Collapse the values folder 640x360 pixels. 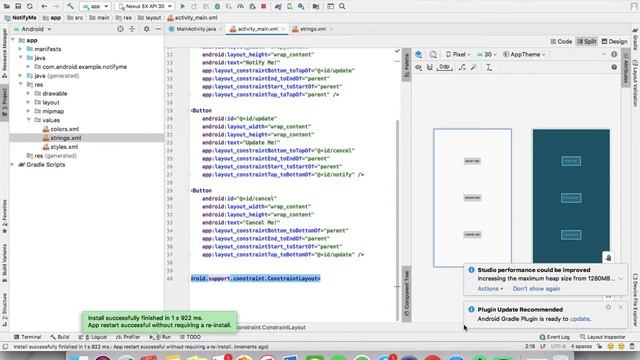[29, 120]
